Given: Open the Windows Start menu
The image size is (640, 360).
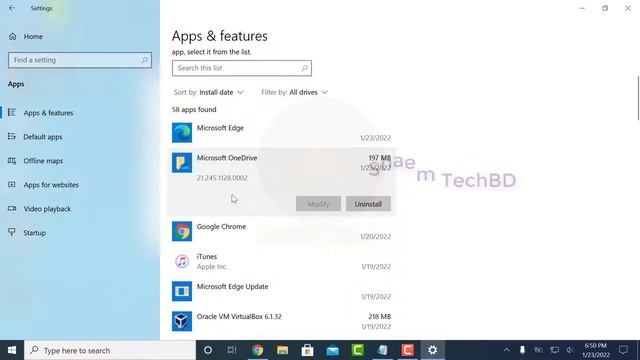Looking at the screenshot, I should point(12,350).
